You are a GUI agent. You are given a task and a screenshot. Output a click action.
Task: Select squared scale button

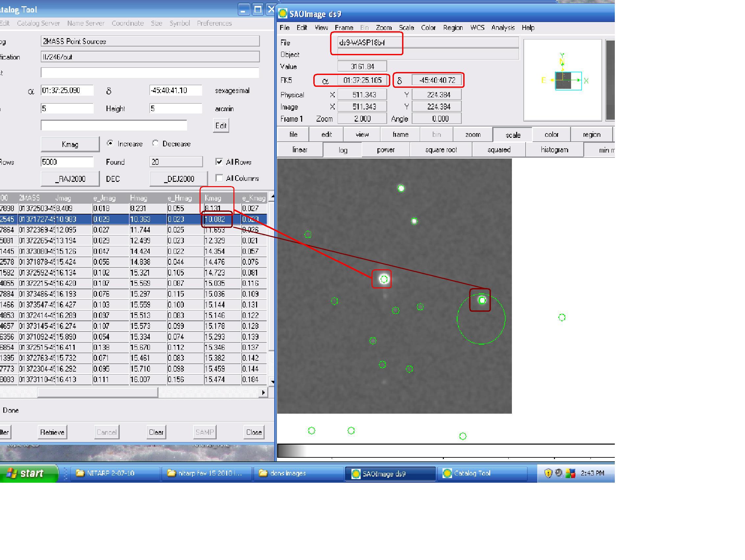coord(499,150)
